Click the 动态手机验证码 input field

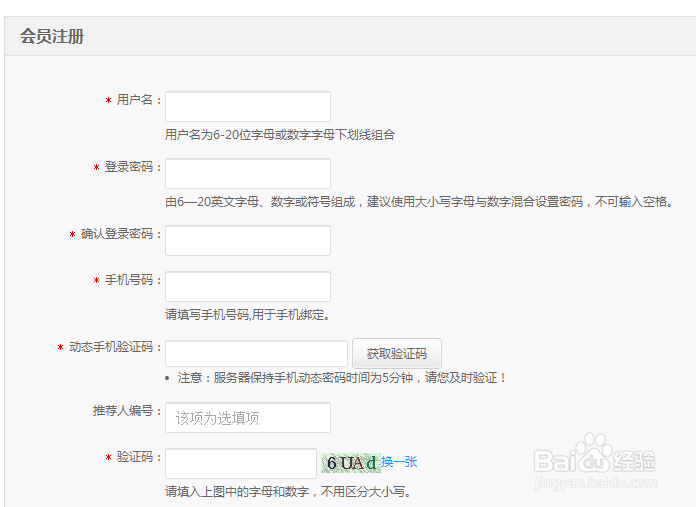(256, 353)
